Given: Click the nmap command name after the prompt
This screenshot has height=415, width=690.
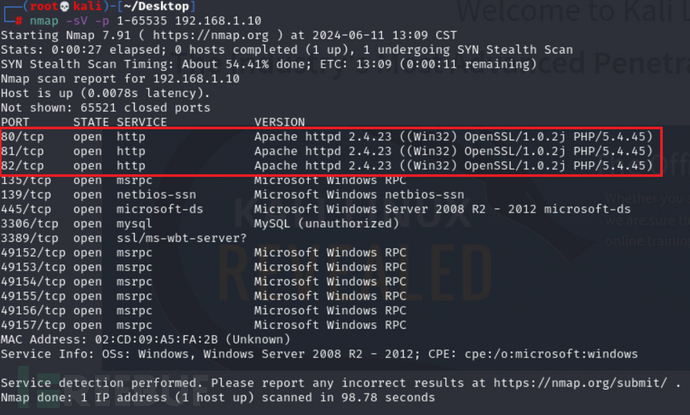Looking at the screenshot, I should point(44,21).
